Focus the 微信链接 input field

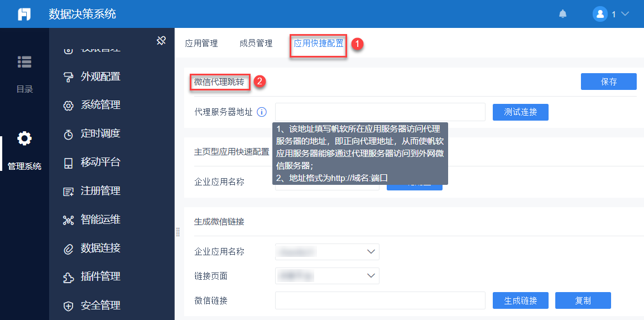(381, 300)
